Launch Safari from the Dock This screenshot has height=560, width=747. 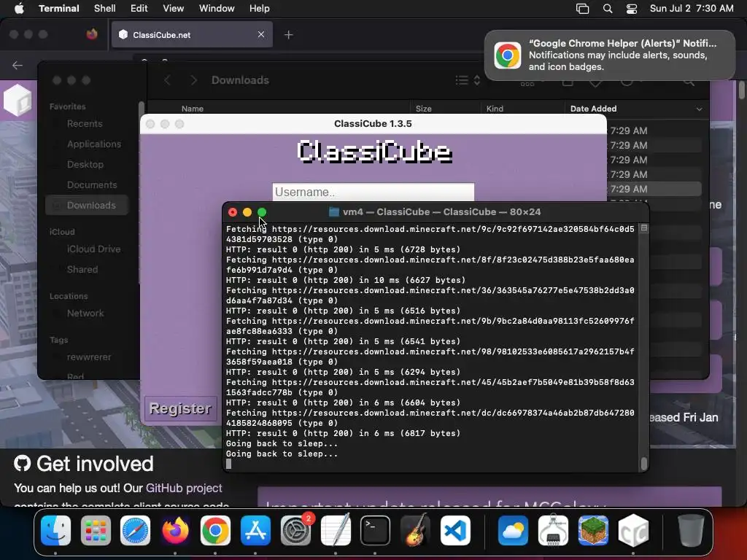(135, 531)
